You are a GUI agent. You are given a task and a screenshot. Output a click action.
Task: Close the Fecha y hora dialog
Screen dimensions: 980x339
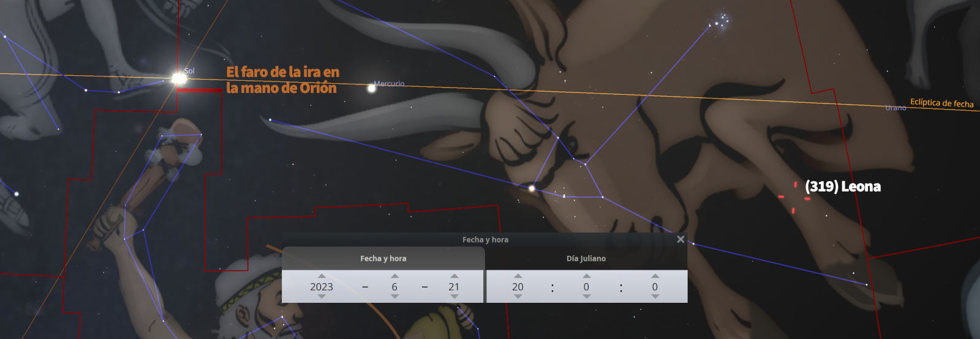(680, 239)
